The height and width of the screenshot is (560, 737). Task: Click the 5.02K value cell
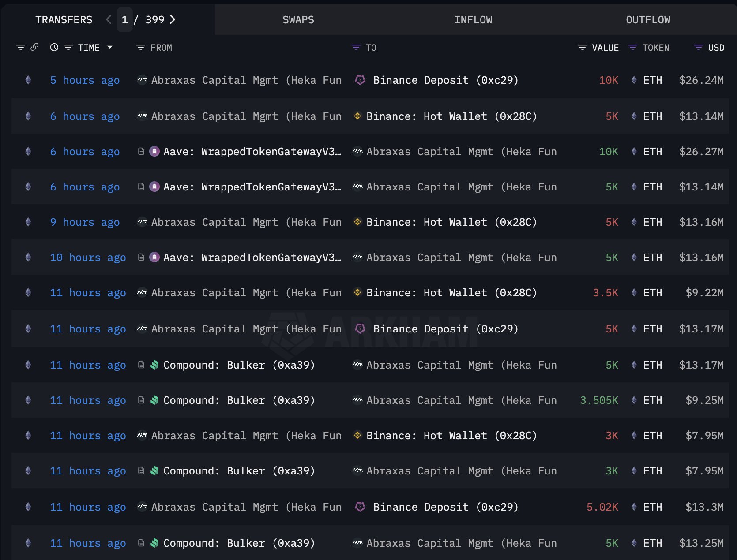click(602, 507)
